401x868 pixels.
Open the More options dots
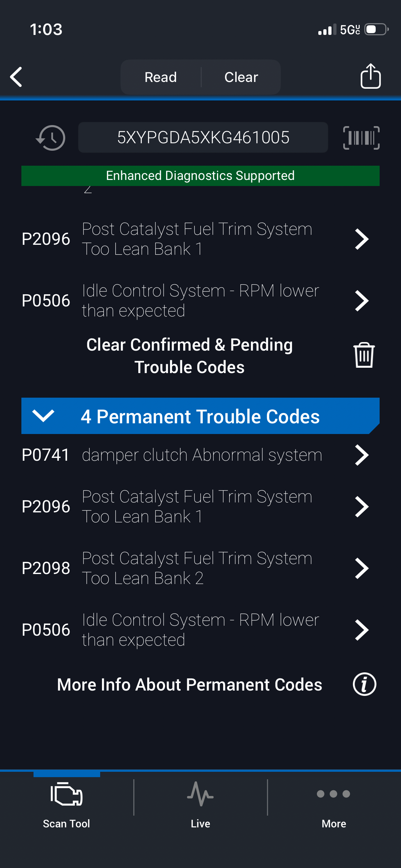334,794
